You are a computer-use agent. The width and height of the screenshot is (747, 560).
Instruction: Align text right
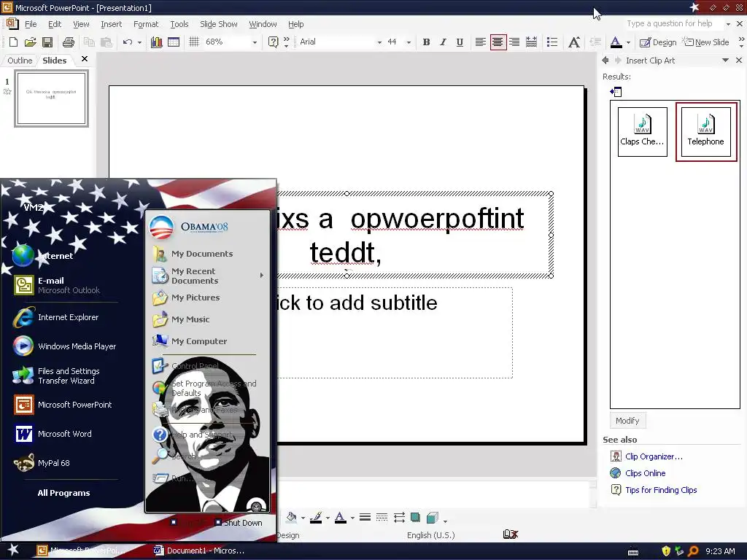coord(514,42)
